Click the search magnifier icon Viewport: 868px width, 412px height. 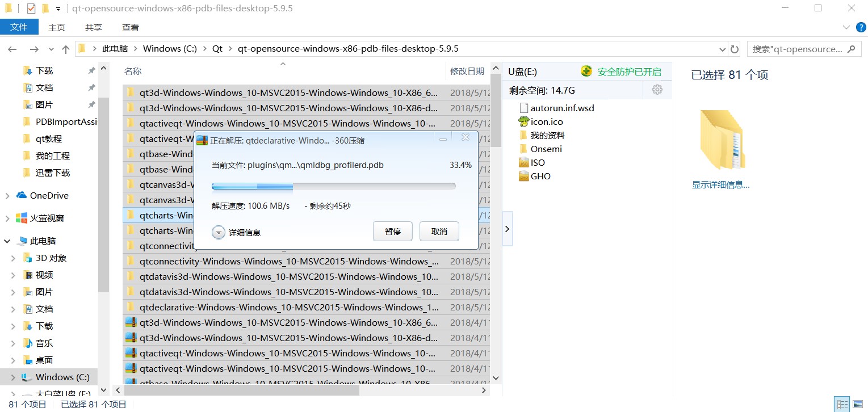point(851,49)
